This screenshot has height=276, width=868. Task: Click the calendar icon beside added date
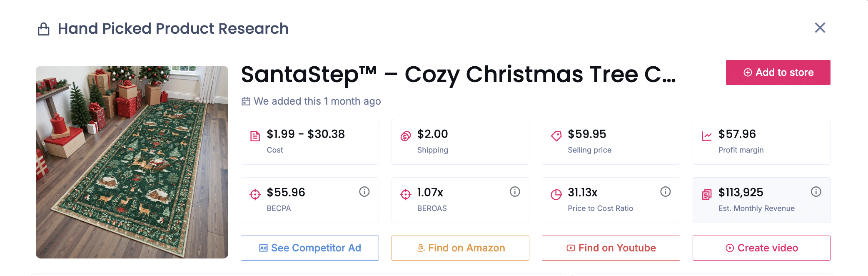(246, 101)
